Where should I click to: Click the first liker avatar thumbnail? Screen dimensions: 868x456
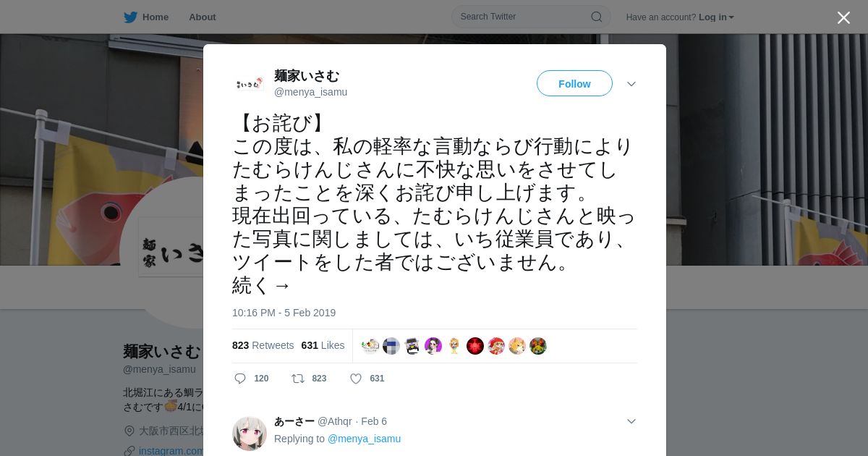[370, 346]
